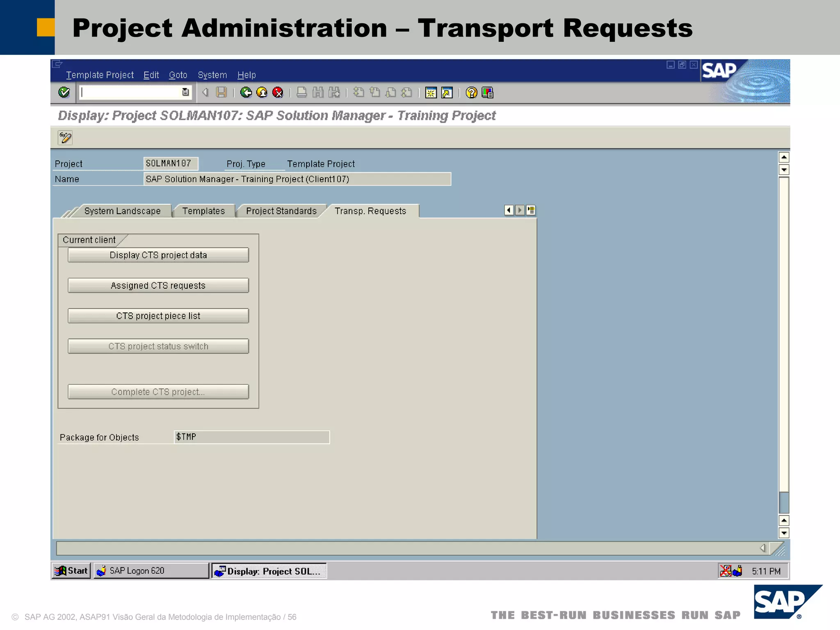Click the First Page icon
Image resolution: width=840 pixels, height=630 pixels.
click(358, 93)
